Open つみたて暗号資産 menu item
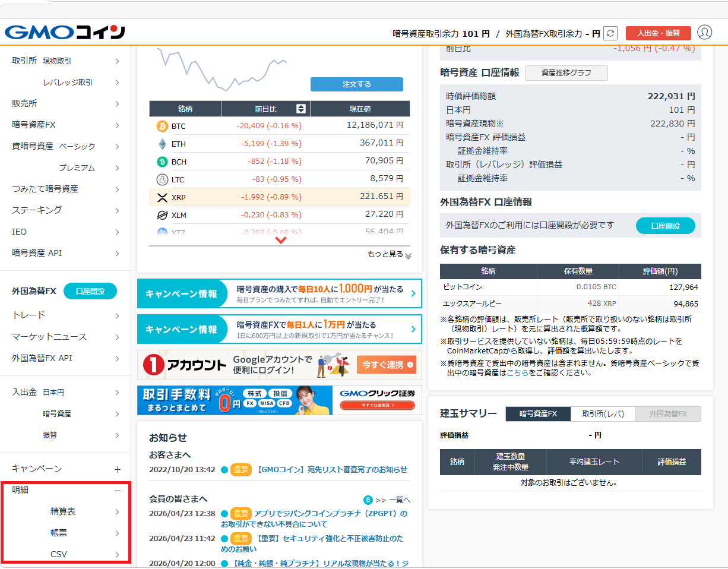The image size is (728, 569). pos(65,189)
